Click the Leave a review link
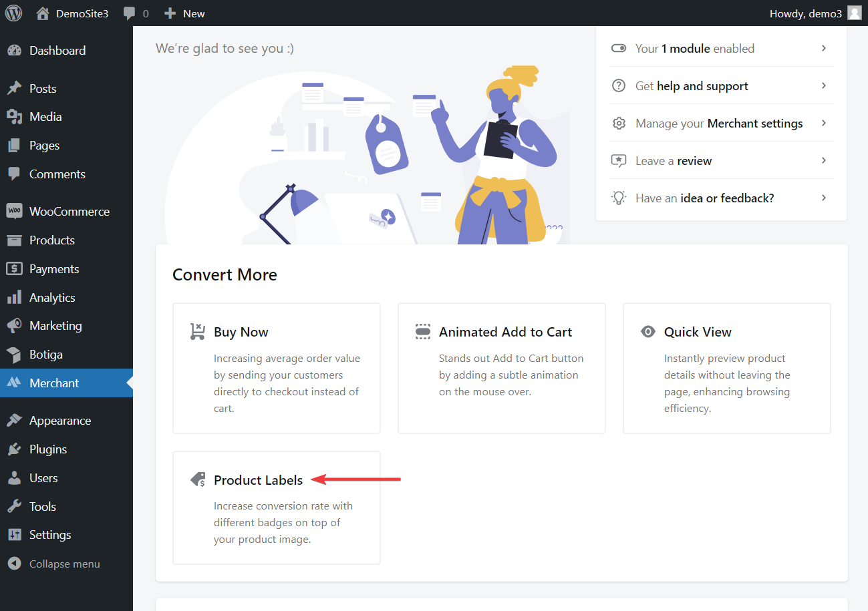This screenshot has width=868, height=611. [674, 161]
